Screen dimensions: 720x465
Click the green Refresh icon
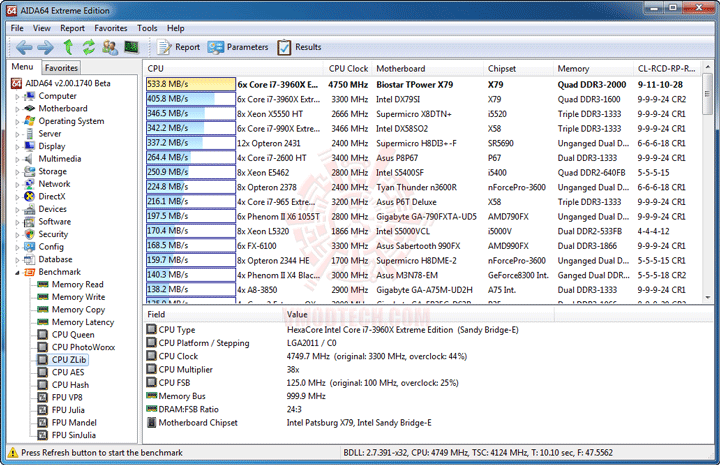point(89,47)
